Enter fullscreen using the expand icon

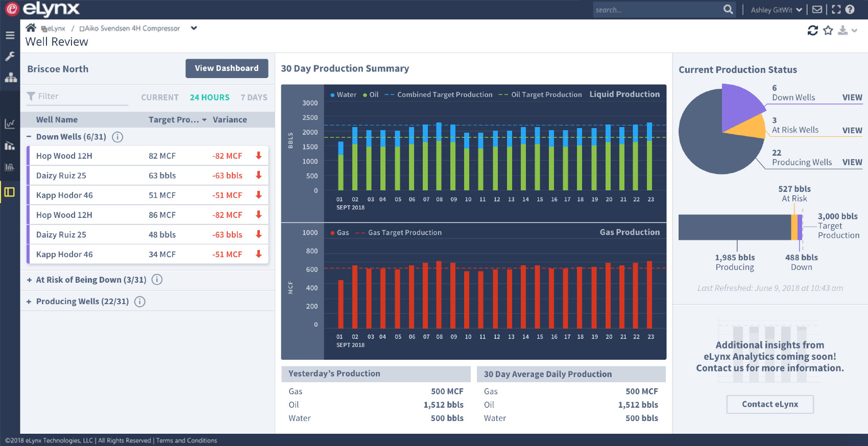point(836,9)
